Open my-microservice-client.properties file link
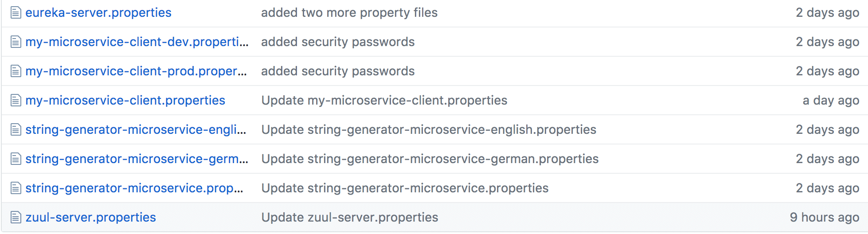 coord(125,101)
